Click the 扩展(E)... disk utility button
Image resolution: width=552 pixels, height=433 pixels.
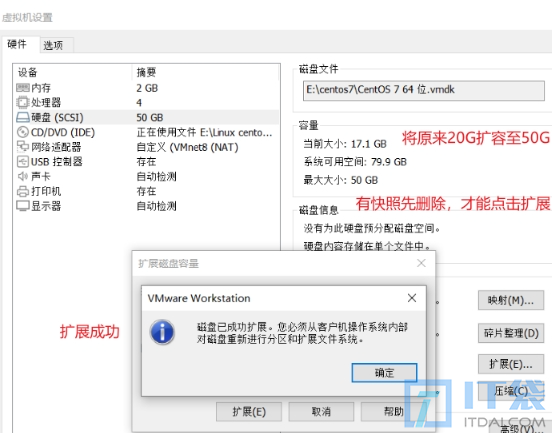(x=511, y=364)
